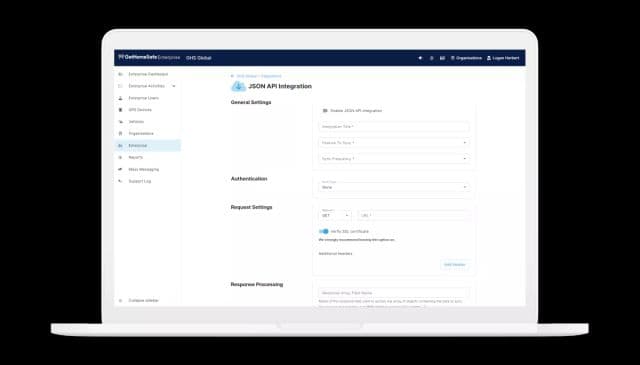Screen dimensions: 640x365
Task: Open the Logan Herbert user menu
Action: pyautogui.click(x=503, y=58)
